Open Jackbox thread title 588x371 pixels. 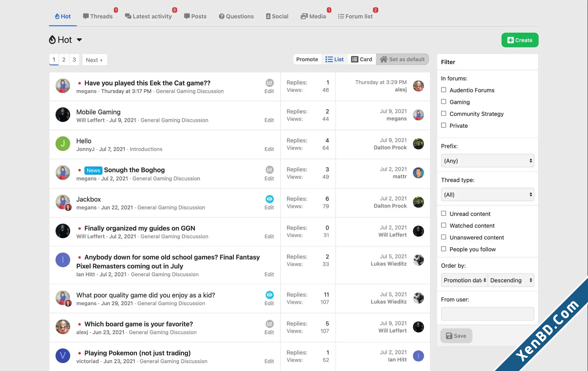pyautogui.click(x=88, y=199)
